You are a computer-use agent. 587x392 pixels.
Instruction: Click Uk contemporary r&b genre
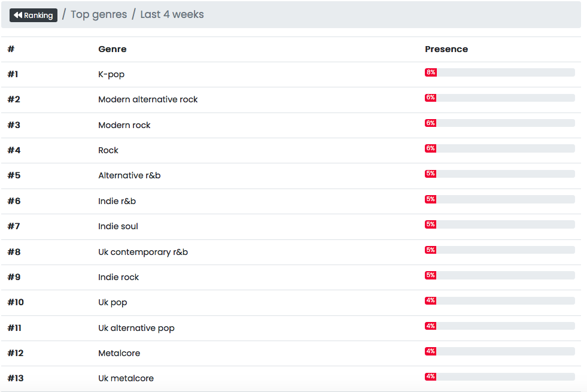click(143, 252)
